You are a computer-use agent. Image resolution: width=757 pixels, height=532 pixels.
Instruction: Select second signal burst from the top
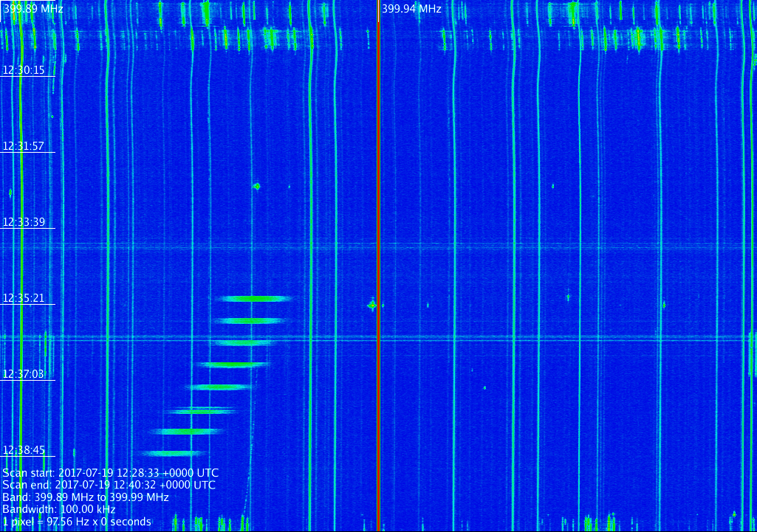tap(251, 321)
